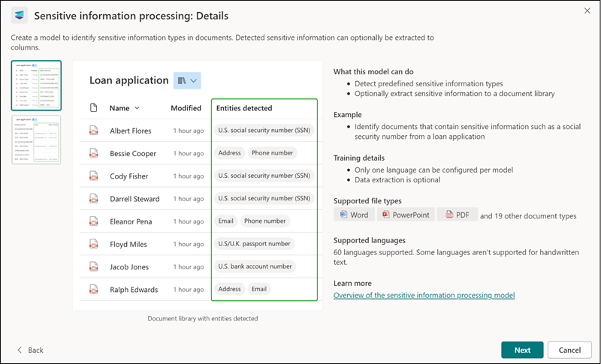Click the Eleanor Pena file name
This screenshot has height=364, width=601.
click(x=131, y=221)
